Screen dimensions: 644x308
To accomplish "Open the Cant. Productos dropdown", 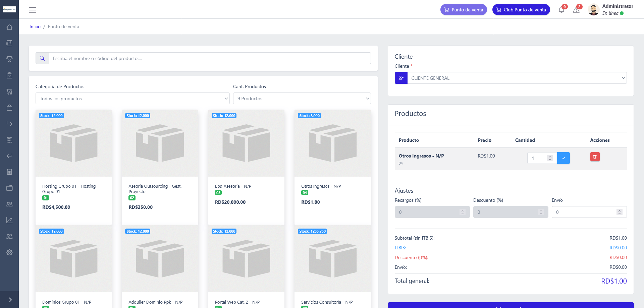I will [x=302, y=99].
